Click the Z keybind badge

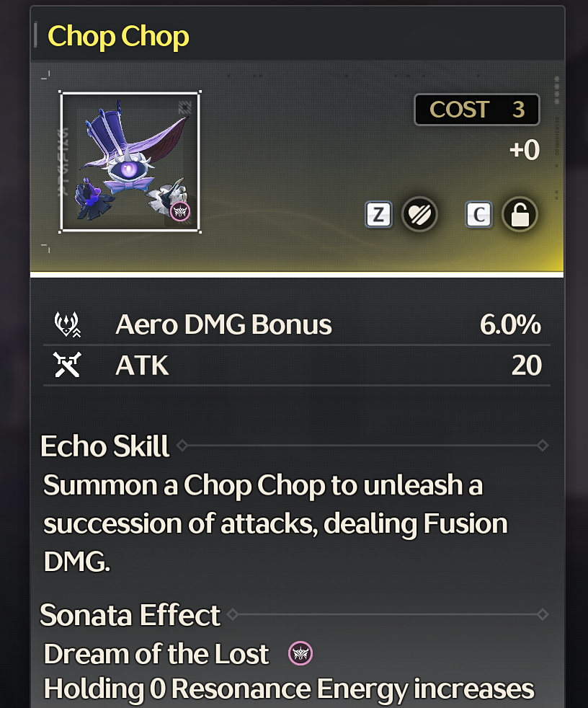pyautogui.click(x=378, y=214)
